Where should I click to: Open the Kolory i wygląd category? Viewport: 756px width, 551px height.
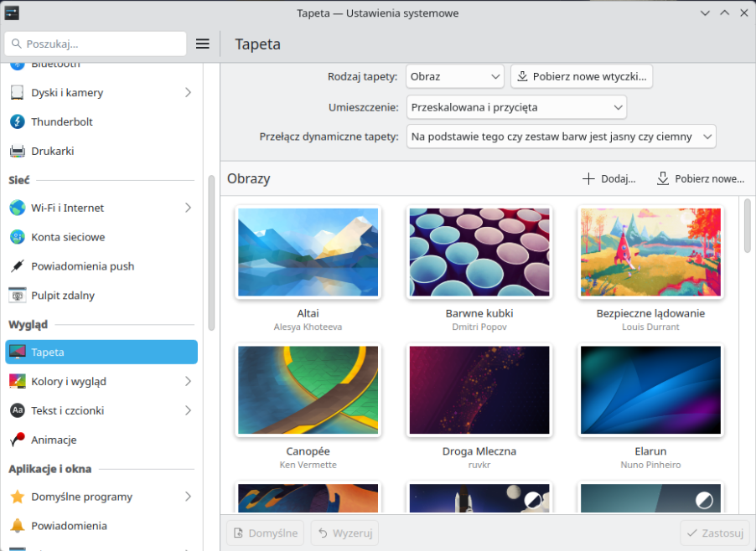pyautogui.click(x=101, y=381)
